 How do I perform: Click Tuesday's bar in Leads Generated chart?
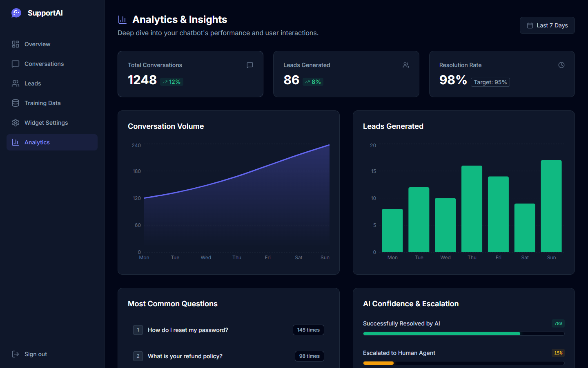[419, 220]
